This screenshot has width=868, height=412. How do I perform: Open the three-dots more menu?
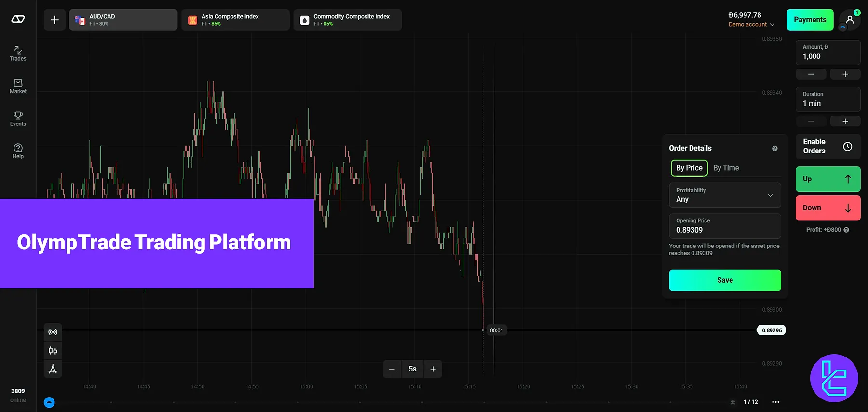775,402
